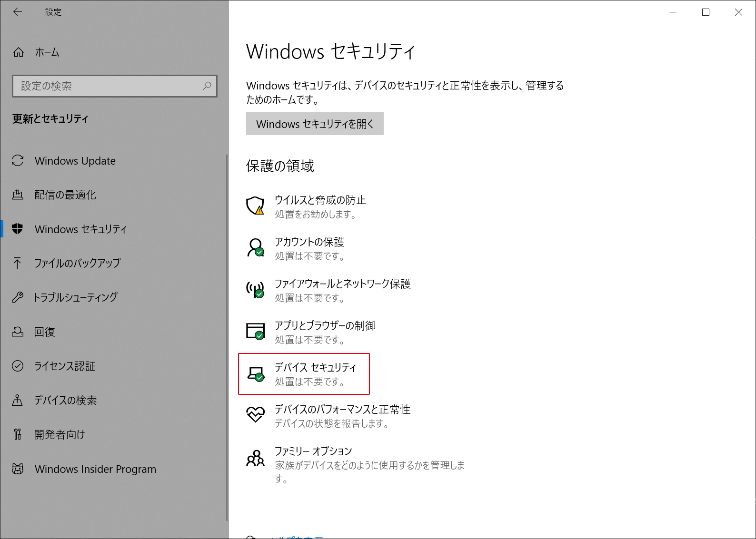Image resolution: width=756 pixels, height=539 pixels.
Task: Go to トラブルシューティング section
Action: (x=75, y=297)
